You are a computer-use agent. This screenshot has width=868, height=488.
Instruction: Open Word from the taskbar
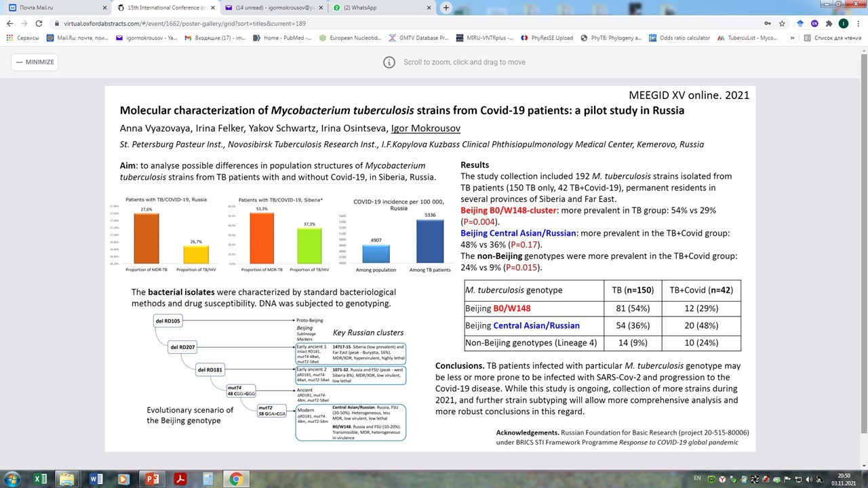click(x=96, y=479)
